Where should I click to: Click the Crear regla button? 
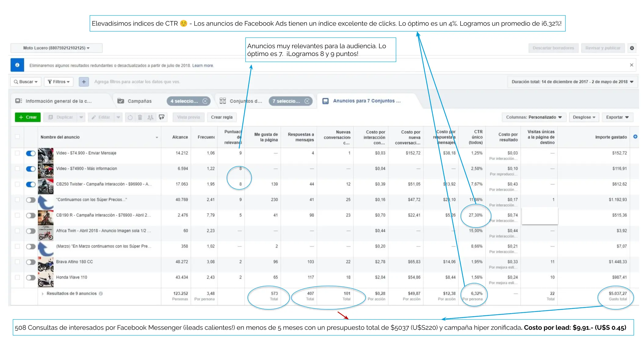point(222,117)
